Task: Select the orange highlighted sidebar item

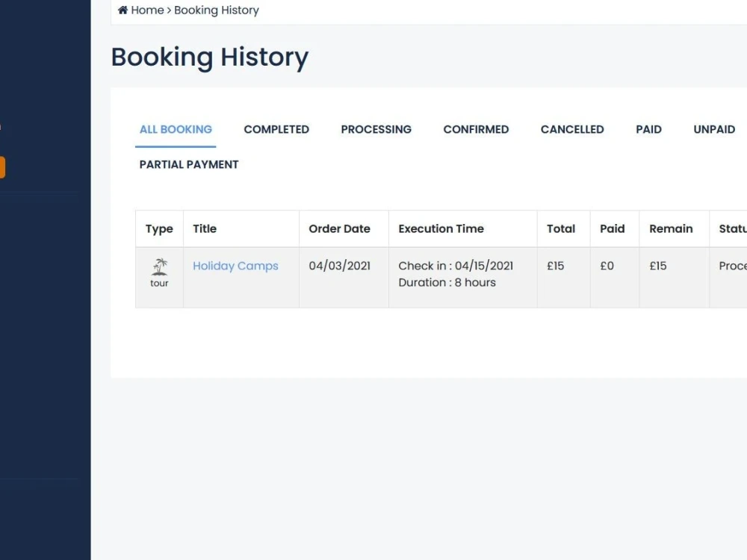Action: point(3,167)
